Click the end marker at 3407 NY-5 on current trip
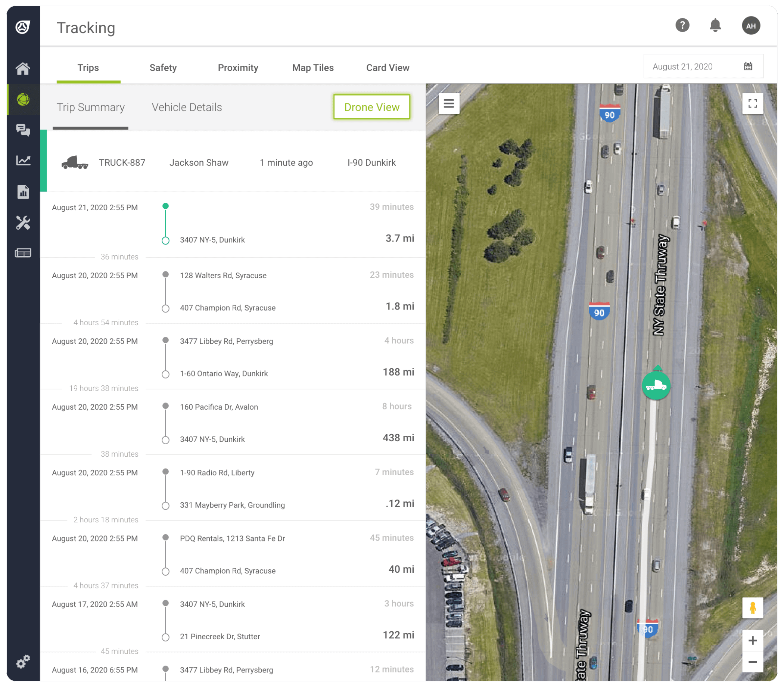This screenshot has width=784, height=687. 165,240
